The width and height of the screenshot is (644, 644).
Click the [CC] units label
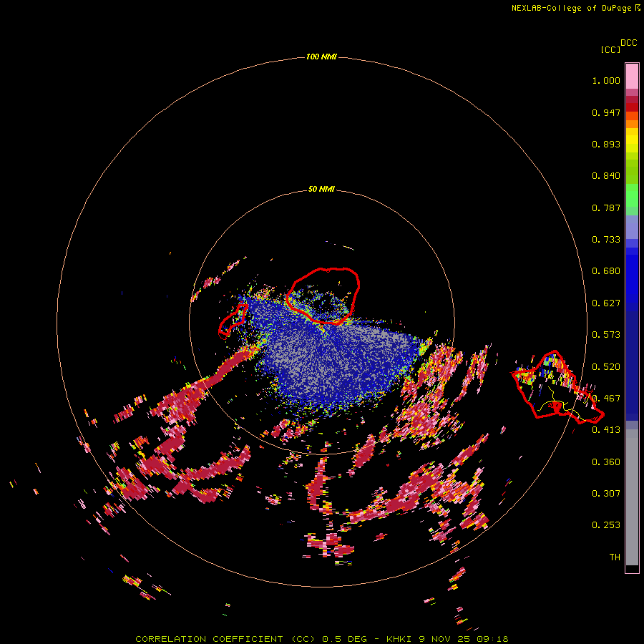click(611, 49)
